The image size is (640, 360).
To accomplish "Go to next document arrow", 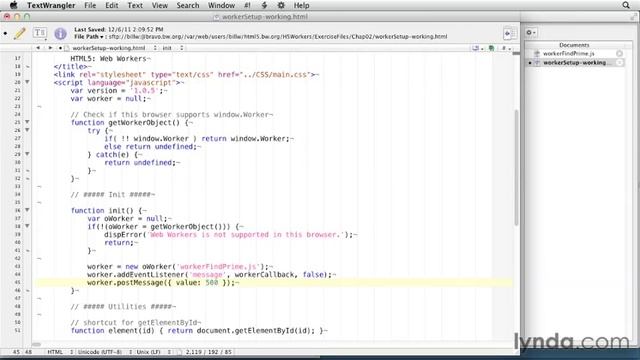I will tap(50, 48).
